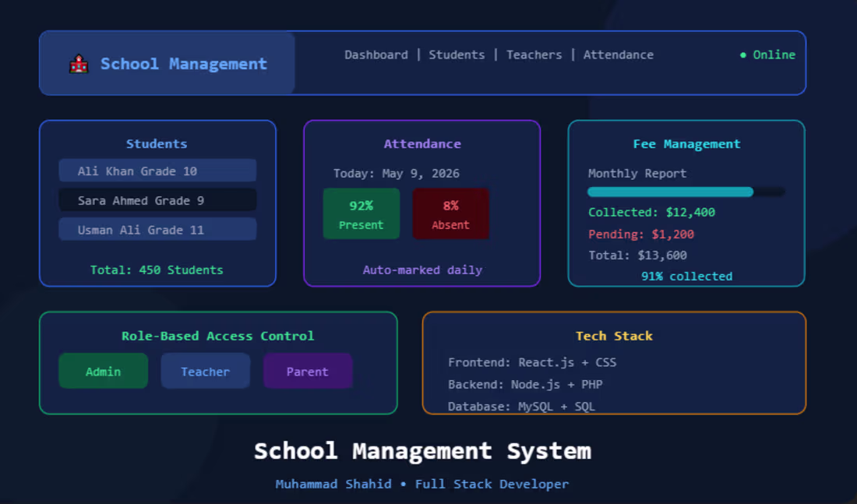
Task: Click the 92% Present tile
Action: pyautogui.click(x=361, y=213)
